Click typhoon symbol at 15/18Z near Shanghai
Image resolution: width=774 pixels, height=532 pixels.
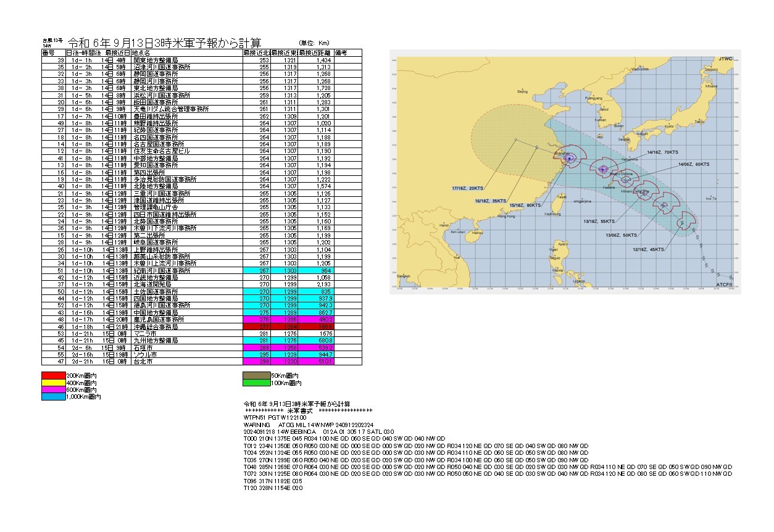pyautogui.click(x=568, y=159)
